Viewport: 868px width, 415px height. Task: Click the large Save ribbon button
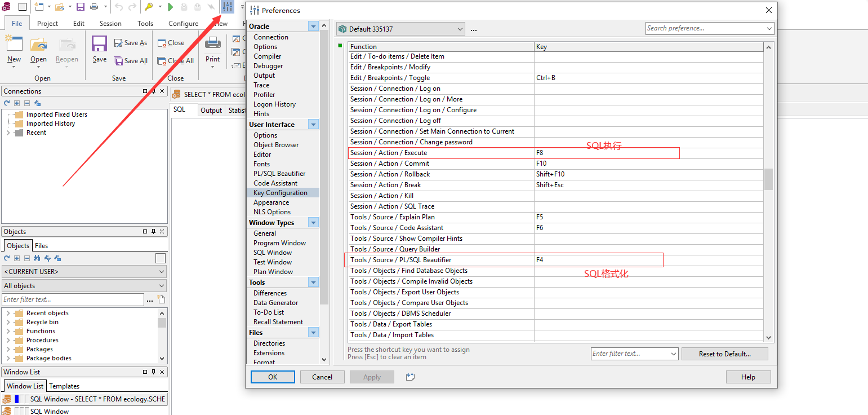[100, 51]
